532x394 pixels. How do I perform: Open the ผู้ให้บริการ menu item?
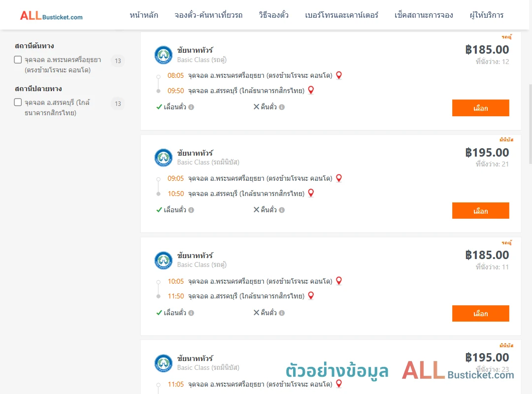point(486,15)
